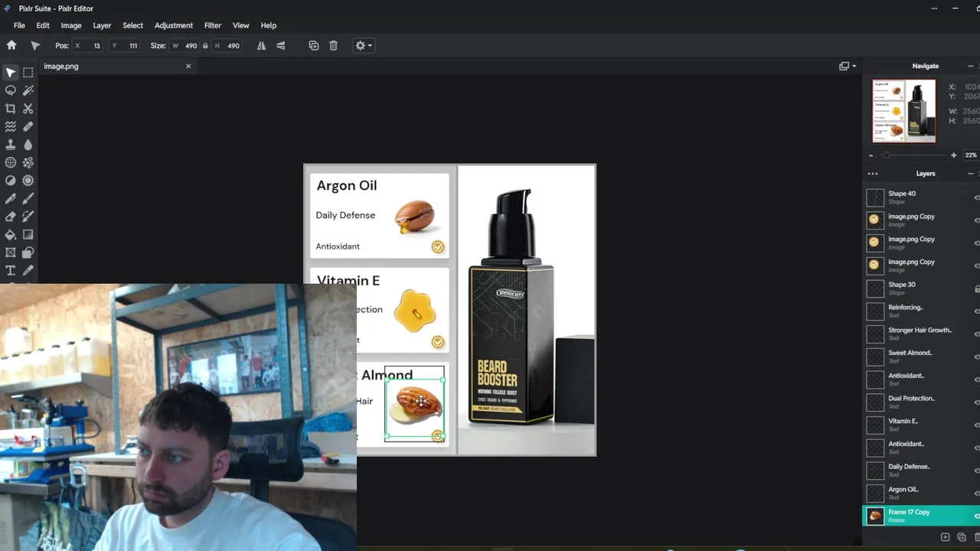Open the Image menu
Image resolution: width=980 pixels, height=551 pixels.
[x=71, y=25]
